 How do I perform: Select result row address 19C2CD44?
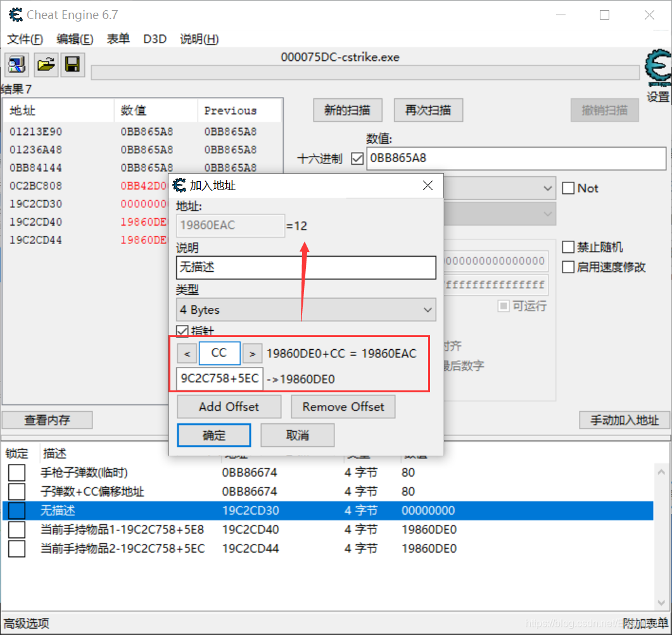tap(36, 240)
